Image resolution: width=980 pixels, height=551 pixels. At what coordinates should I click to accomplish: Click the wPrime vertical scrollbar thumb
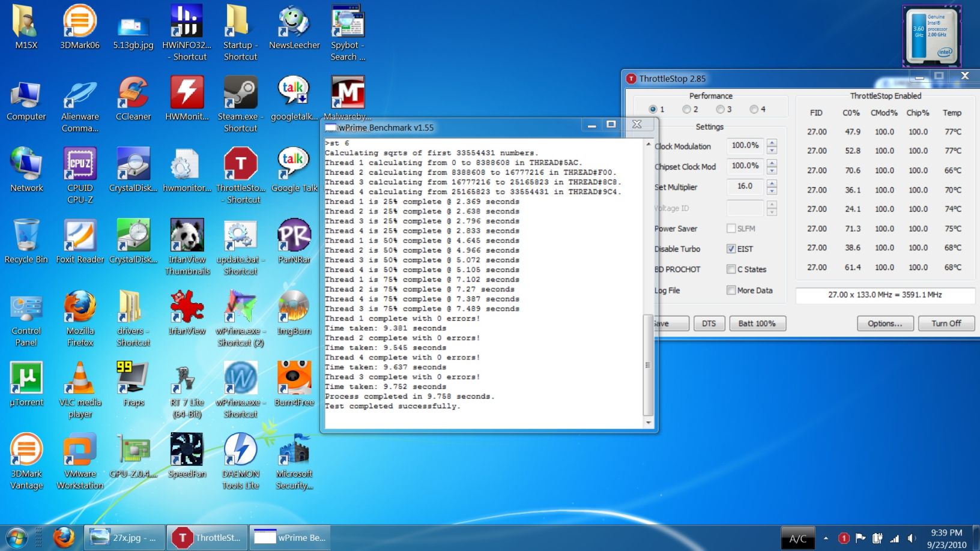pos(648,365)
